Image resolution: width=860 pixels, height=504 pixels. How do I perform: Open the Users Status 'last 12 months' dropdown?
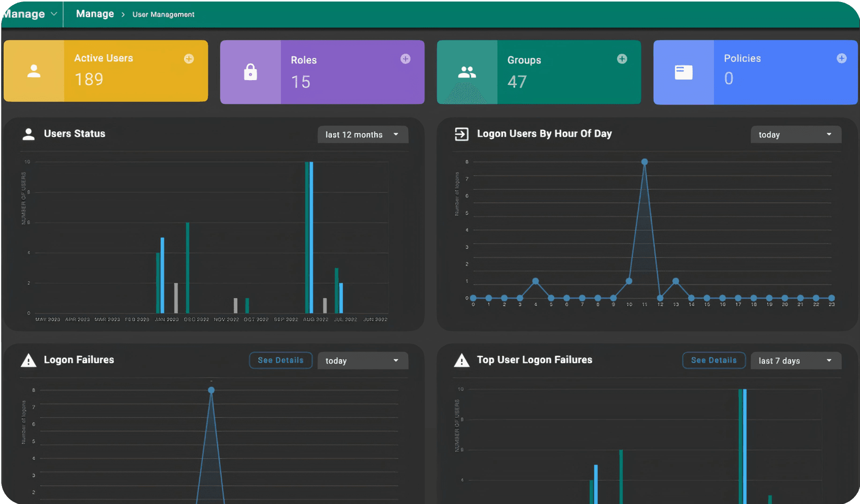[x=363, y=135]
